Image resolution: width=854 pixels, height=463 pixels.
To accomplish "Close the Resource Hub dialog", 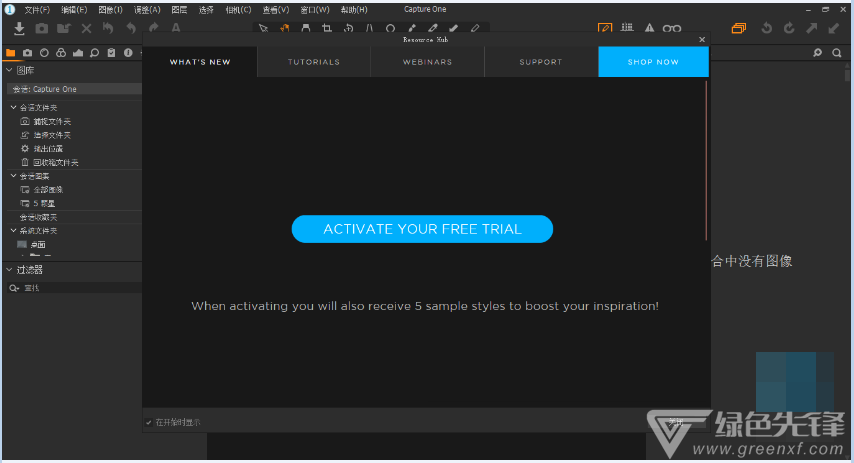I will pos(702,39).
